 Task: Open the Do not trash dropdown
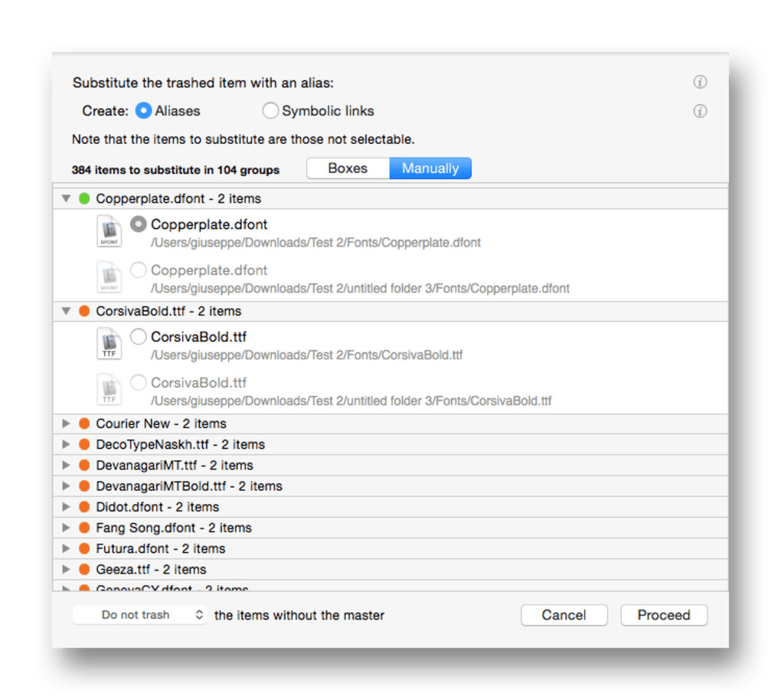click(140, 615)
